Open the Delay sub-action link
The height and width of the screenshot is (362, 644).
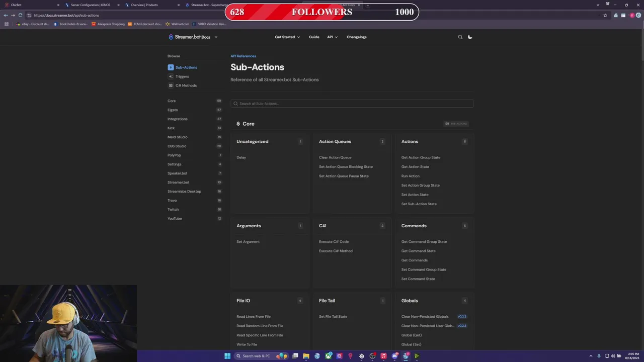(x=241, y=157)
